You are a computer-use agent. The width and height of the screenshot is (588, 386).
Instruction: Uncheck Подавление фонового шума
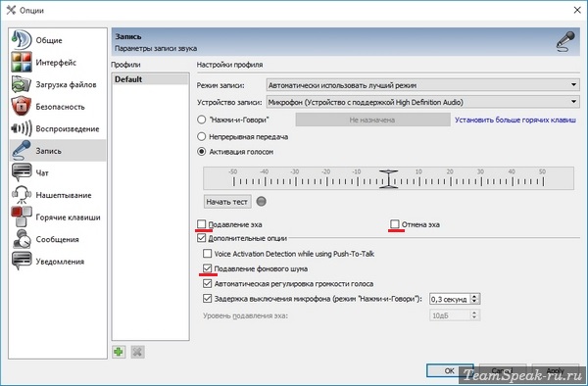pyautogui.click(x=207, y=268)
